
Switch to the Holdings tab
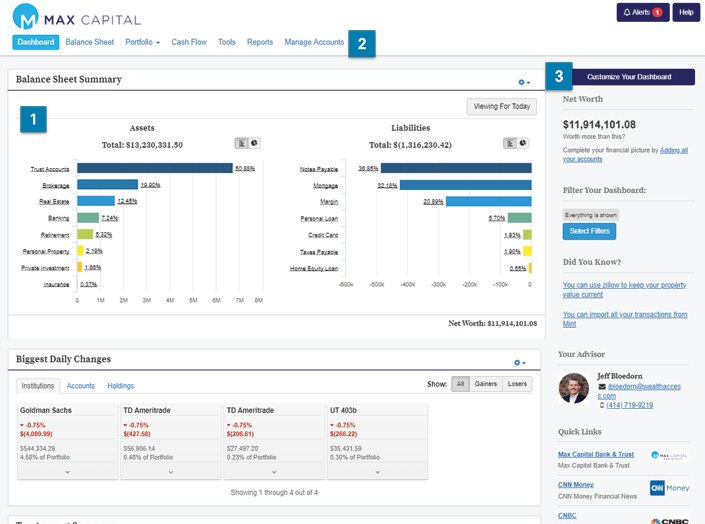tap(121, 385)
